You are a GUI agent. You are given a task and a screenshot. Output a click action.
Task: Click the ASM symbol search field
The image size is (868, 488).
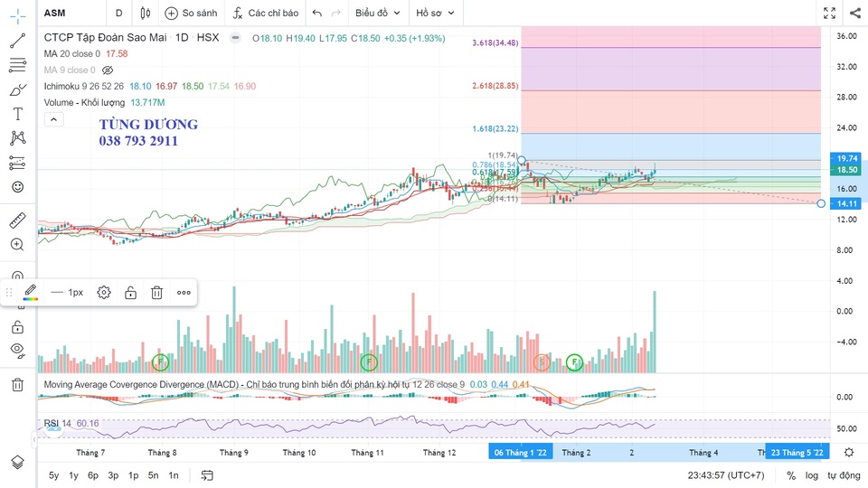[x=68, y=13]
